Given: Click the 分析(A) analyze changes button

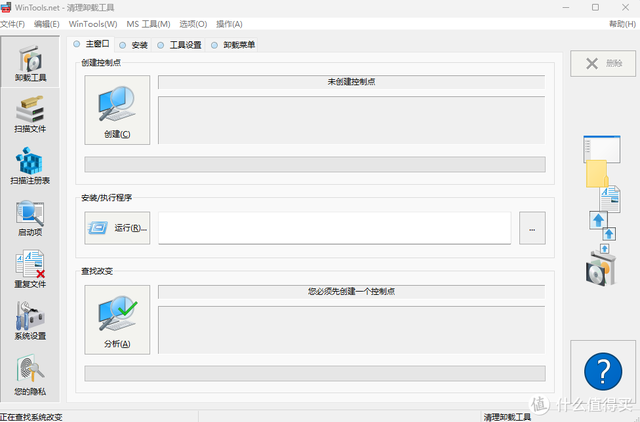Looking at the screenshot, I should tap(117, 320).
